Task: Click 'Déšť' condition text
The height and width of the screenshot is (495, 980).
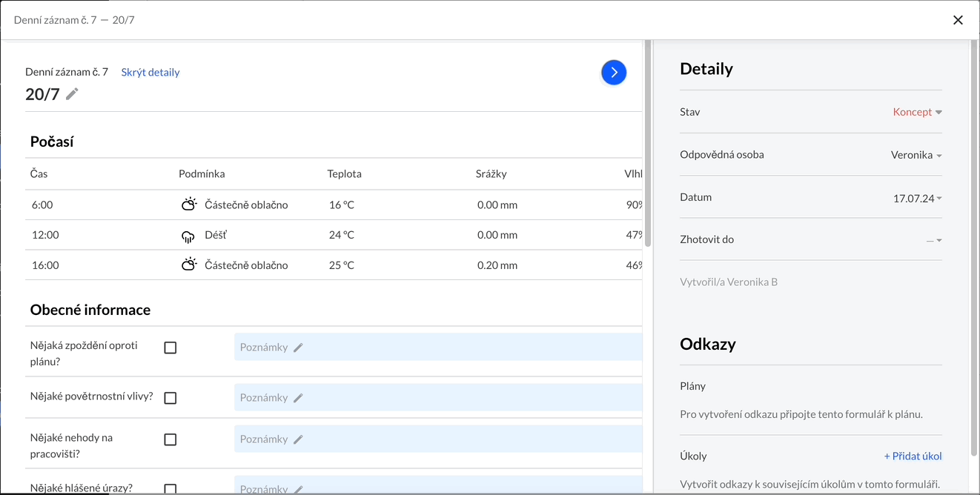Action: click(x=216, y=235)
